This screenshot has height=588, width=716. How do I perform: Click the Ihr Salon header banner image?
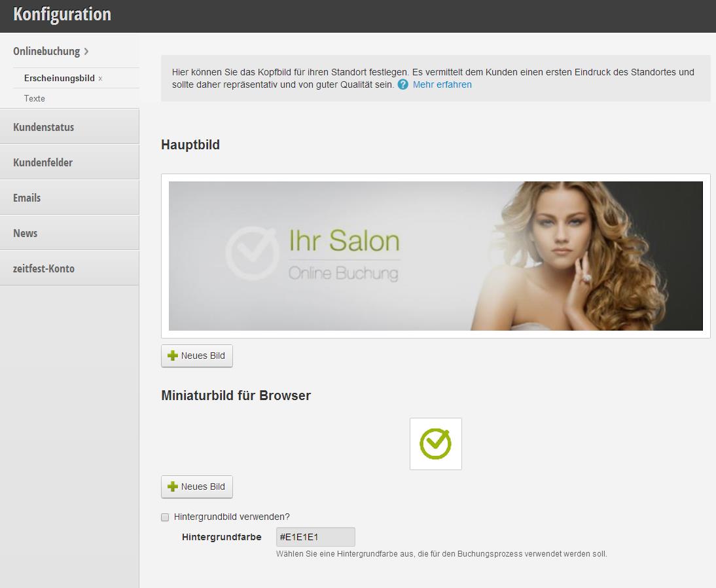[435, 255]
